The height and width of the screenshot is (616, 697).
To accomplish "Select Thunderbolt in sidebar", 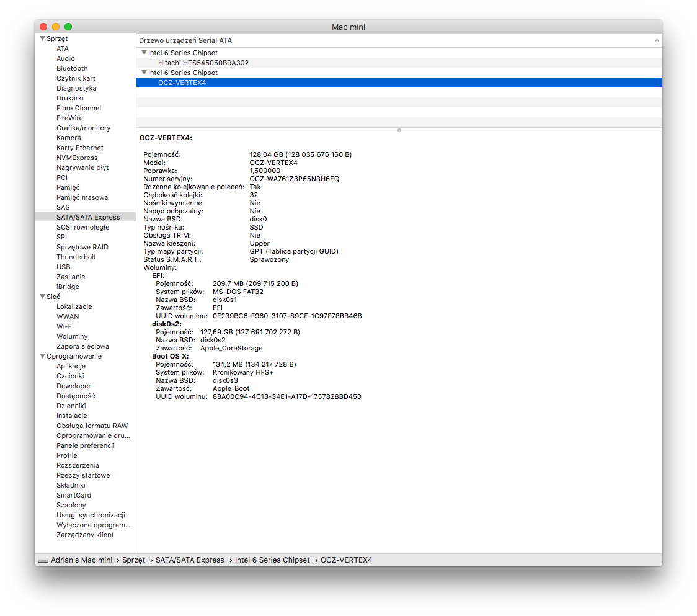I will [x=76, y=257].
